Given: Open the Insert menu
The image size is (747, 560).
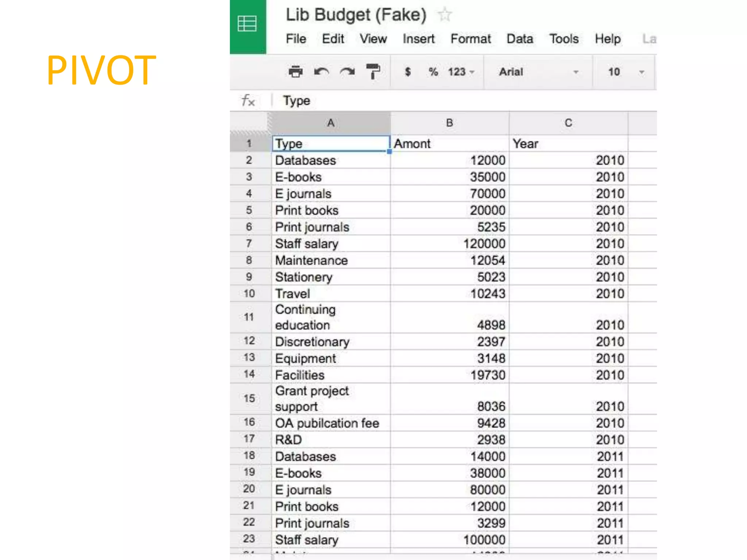Looking at the screenshot, I should coord(418,39).
